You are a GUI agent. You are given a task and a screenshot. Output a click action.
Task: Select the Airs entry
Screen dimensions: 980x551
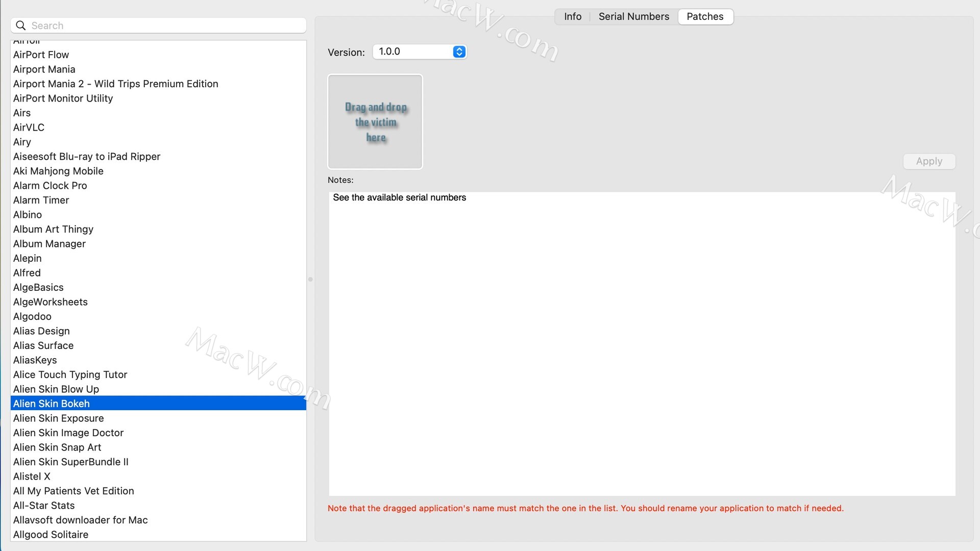click(158, 113)
